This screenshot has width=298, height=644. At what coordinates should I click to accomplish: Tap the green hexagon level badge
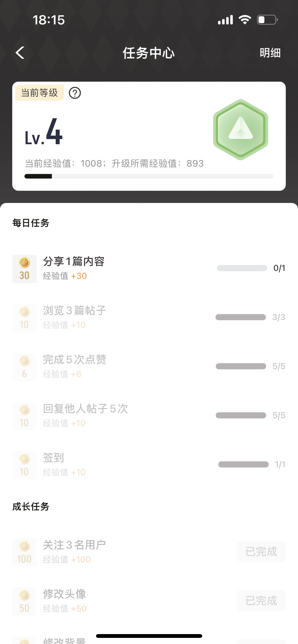241,130
